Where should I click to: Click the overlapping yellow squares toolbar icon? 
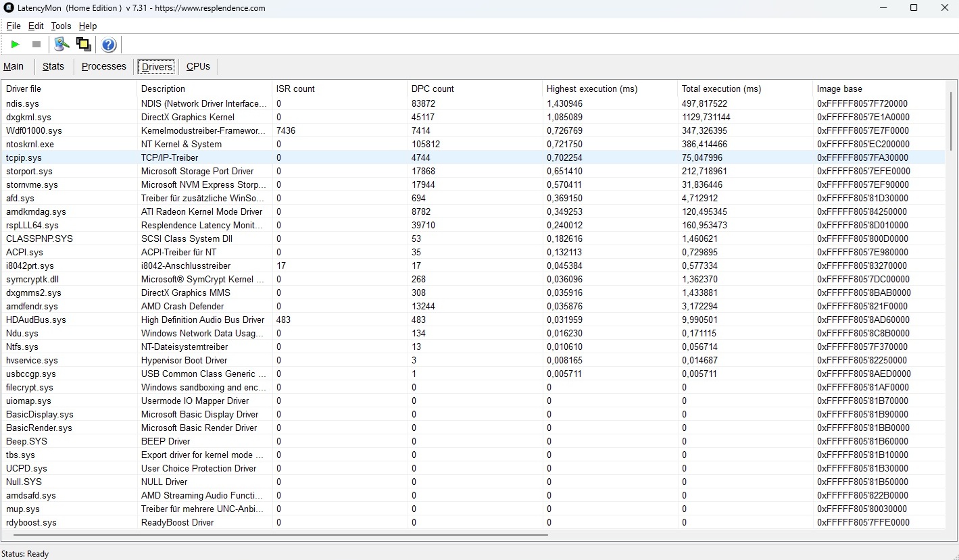pos(84,45)
